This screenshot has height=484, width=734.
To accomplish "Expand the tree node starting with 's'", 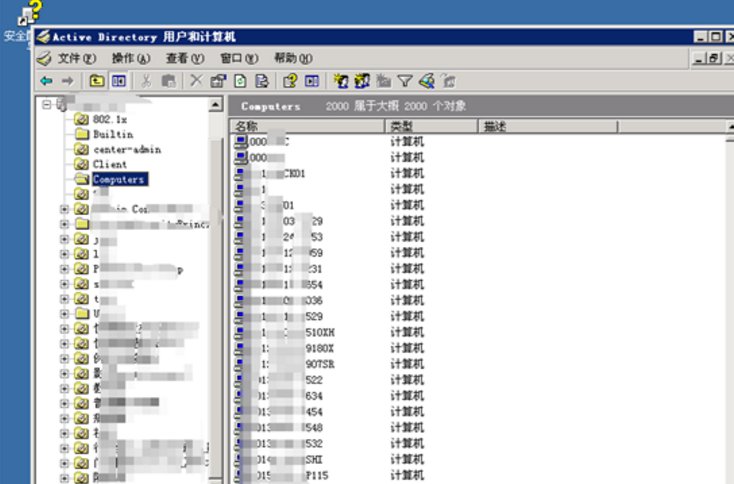I will 64,284.
